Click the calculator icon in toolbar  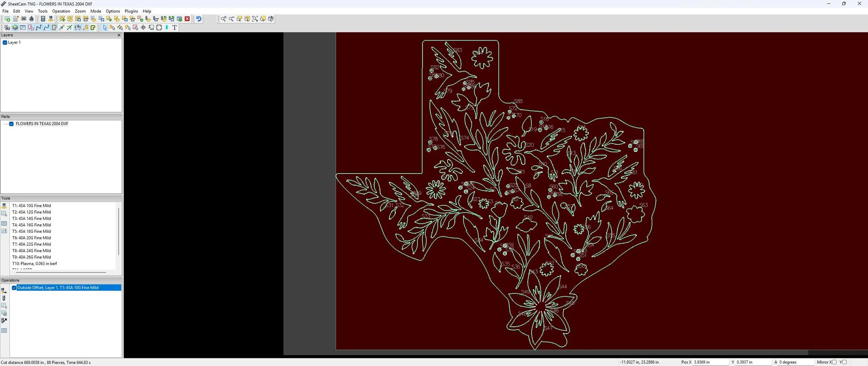pyautogui.click(x=43, y=19)
